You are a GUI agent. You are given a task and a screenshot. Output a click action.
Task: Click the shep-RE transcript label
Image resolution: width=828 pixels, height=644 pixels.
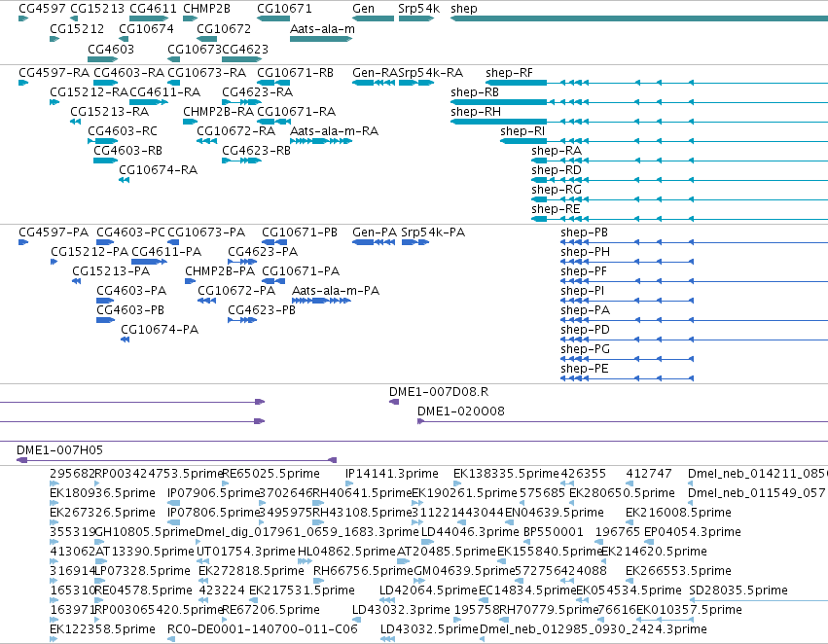[556, 209]
